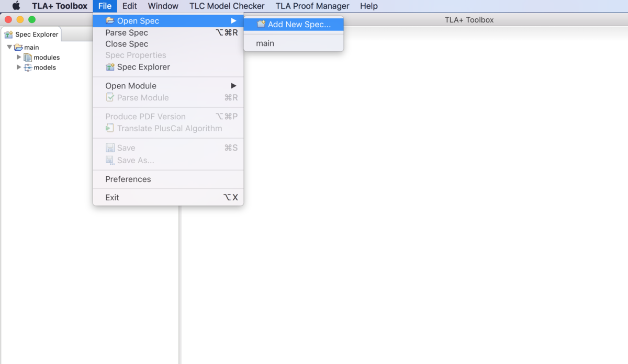This screenshot has height=364, width=628.
Task: Click the main spec folder icon
Action: pos(18,47)
